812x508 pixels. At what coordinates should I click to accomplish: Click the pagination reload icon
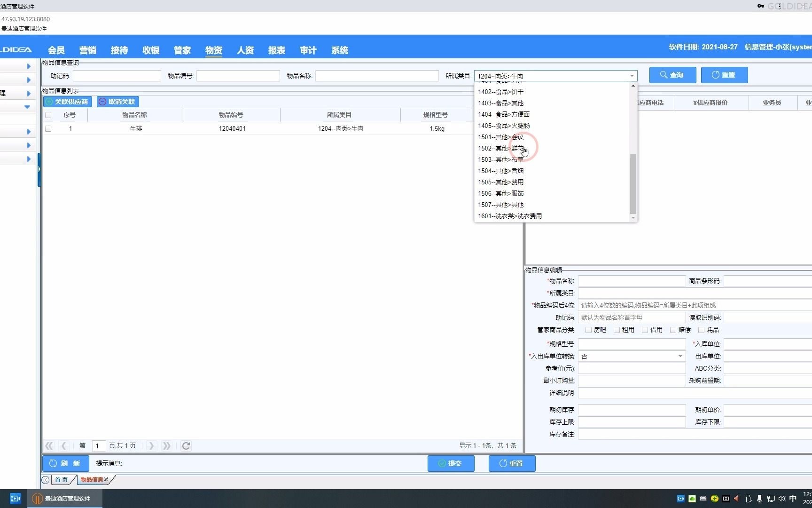point(186,445)
